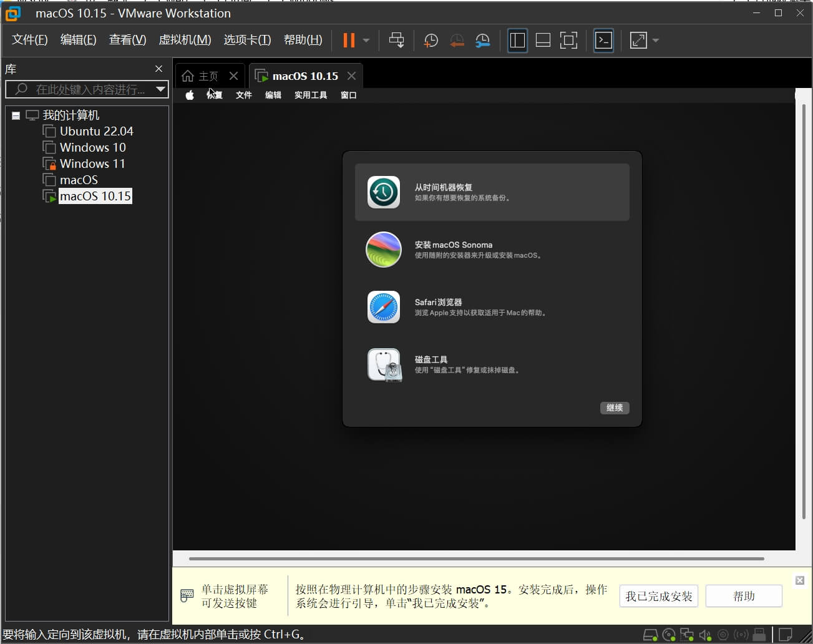Click the sound card status icon

pyautogui.click(x=705, y=635)
